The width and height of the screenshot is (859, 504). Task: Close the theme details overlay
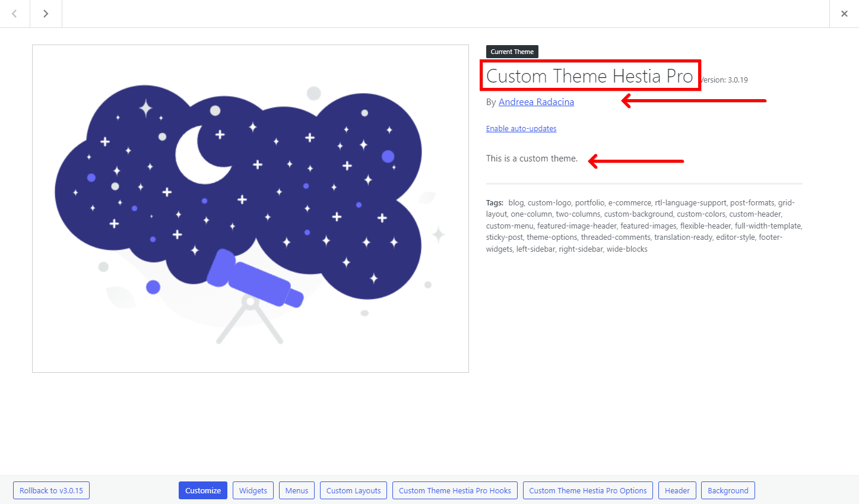844,14
